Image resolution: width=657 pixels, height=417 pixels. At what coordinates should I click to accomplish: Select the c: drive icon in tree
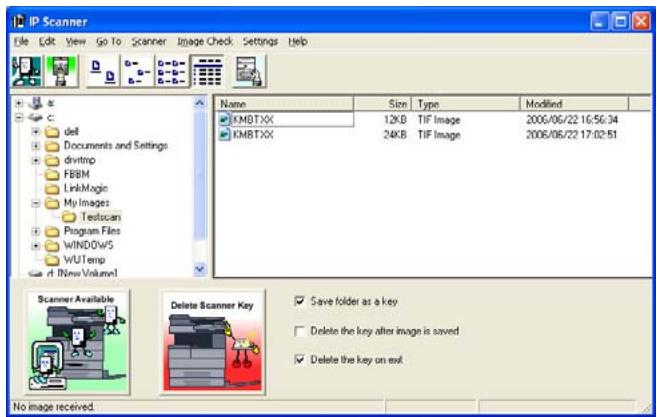click(36, 117)
